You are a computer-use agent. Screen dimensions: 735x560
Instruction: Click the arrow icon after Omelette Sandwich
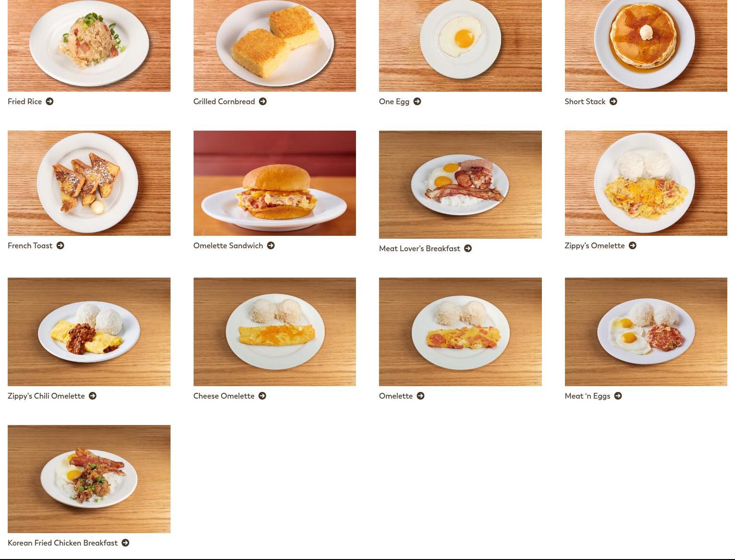click(x=271, y=245)
